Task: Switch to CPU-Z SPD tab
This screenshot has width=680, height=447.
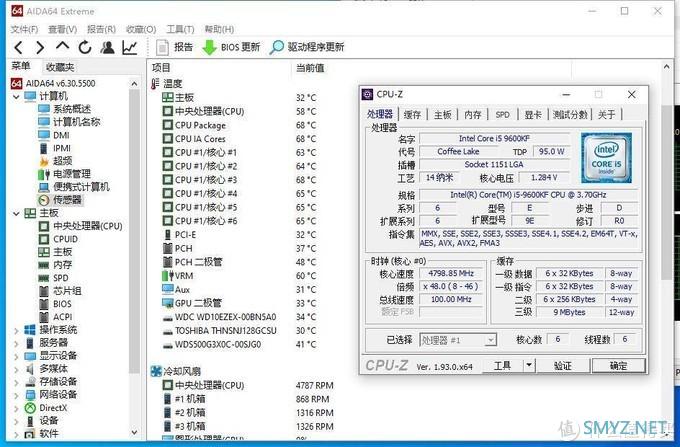Action: coord(503,114)
